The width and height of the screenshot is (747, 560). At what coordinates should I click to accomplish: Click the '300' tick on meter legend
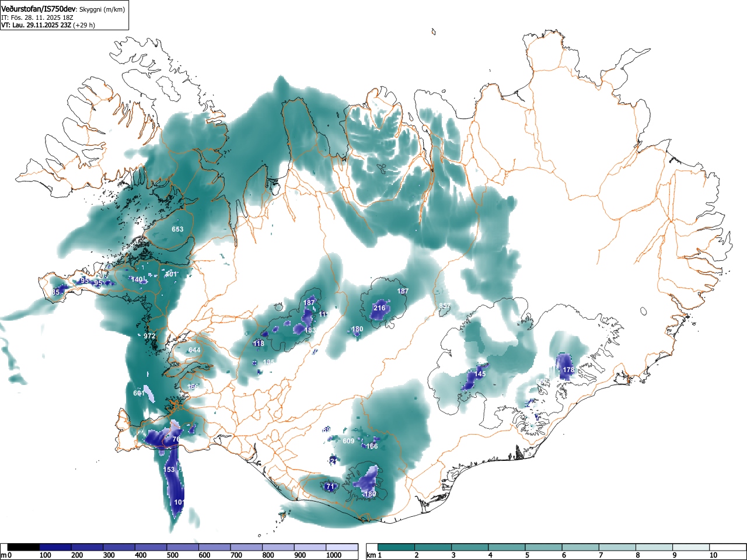pyautogui.click(x=109, y=555)
